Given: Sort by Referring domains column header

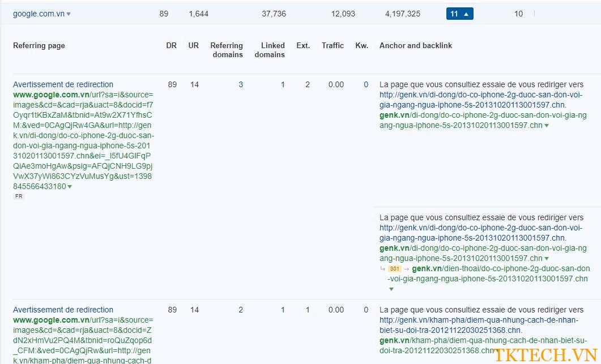Looking at the screenshot, I should coord(227,50).
